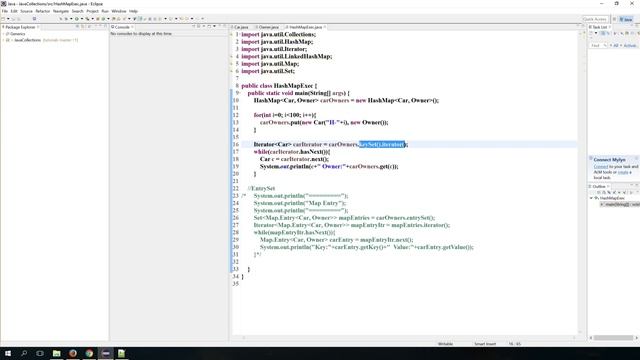Click the Connect link under Connect Mylyn
This screenshot has height=360, width=640.
[601, 167]
